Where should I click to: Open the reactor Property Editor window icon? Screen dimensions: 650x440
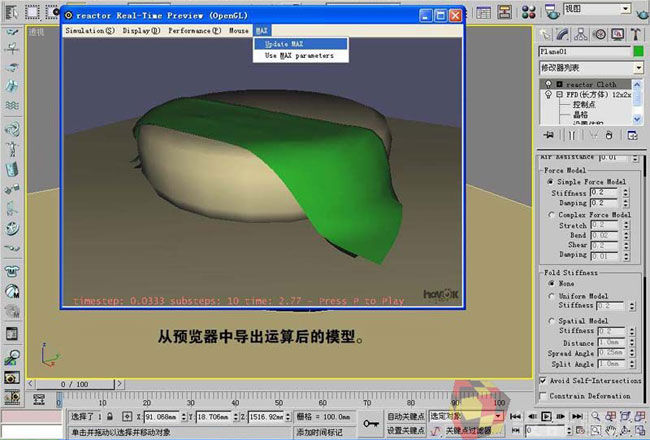coord(12,334)
